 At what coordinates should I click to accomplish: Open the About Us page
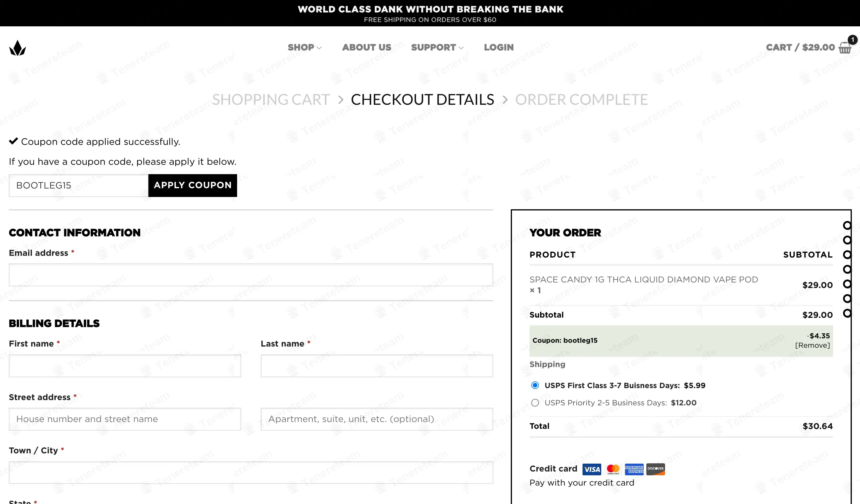coord(366,47)
